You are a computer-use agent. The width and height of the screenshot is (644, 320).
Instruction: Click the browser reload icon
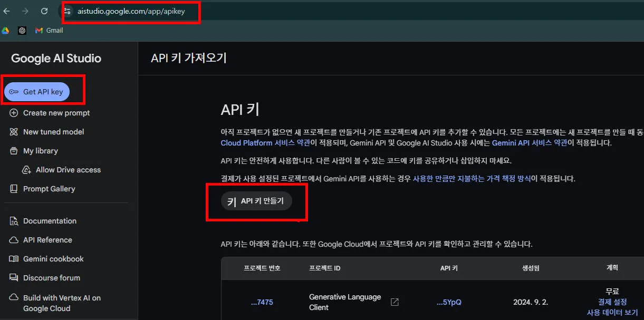coord(44,11)
